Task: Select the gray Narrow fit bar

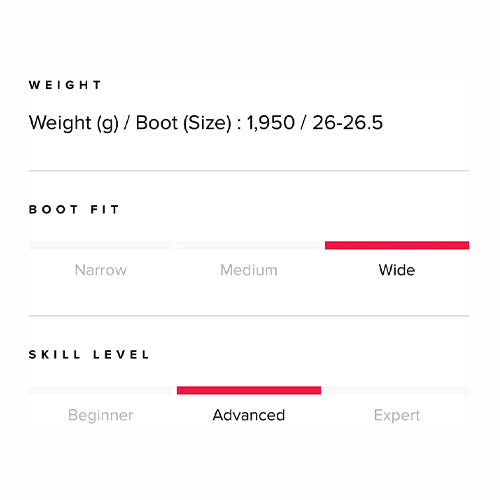Action: (x=100, y=245)
